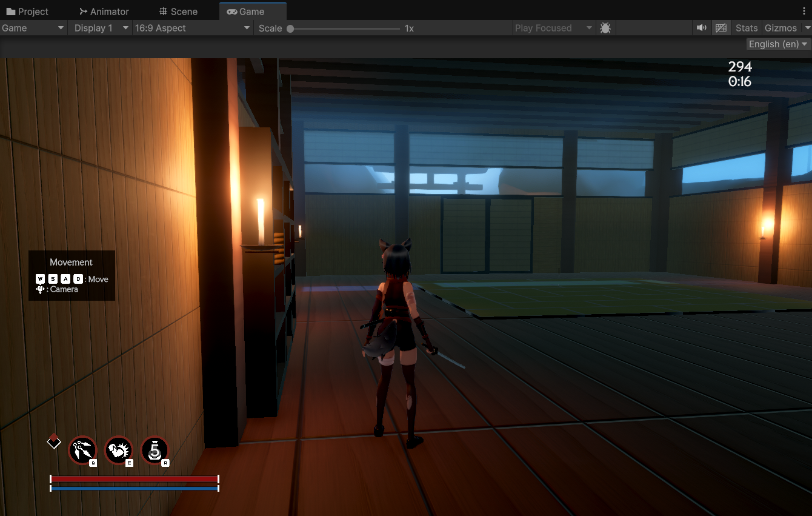
Task: Click the bug-shaped frame debugger icon
Action: point(605,28)
